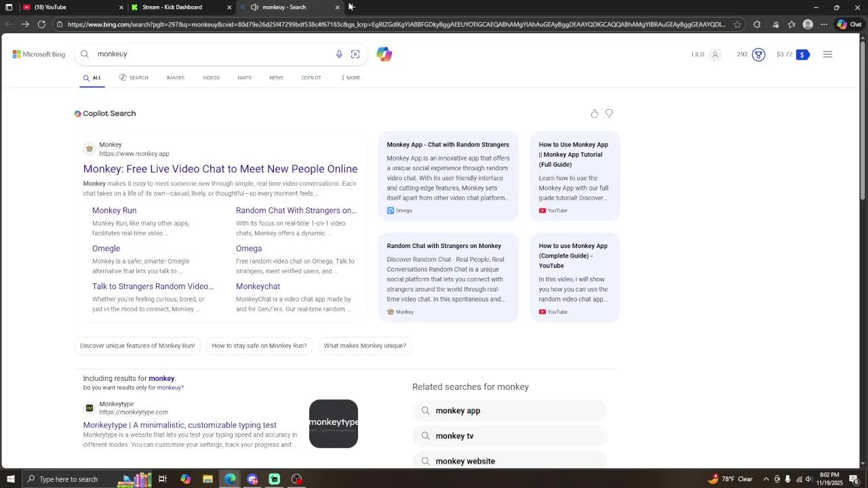Open Monkeytype minimalistic typing test link
The image size is (868, 488).
180,425
